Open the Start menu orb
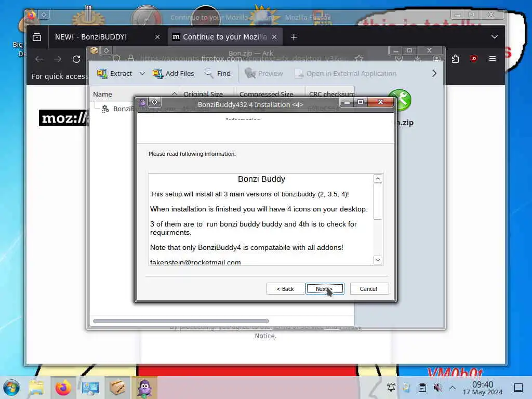 coord(11,388)
